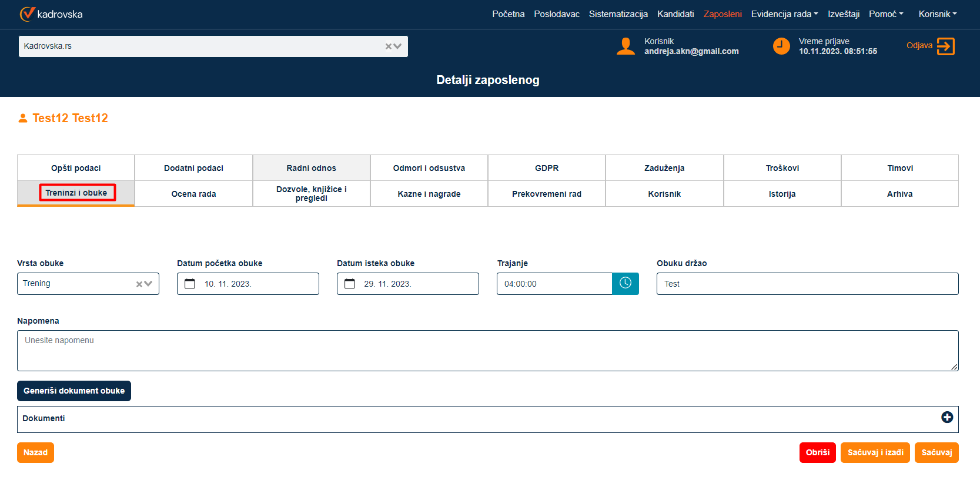Open calendar for Datum početka obuke
This screenshot has width=980, height=477.
pyautogui.click(x=190, y=284)
